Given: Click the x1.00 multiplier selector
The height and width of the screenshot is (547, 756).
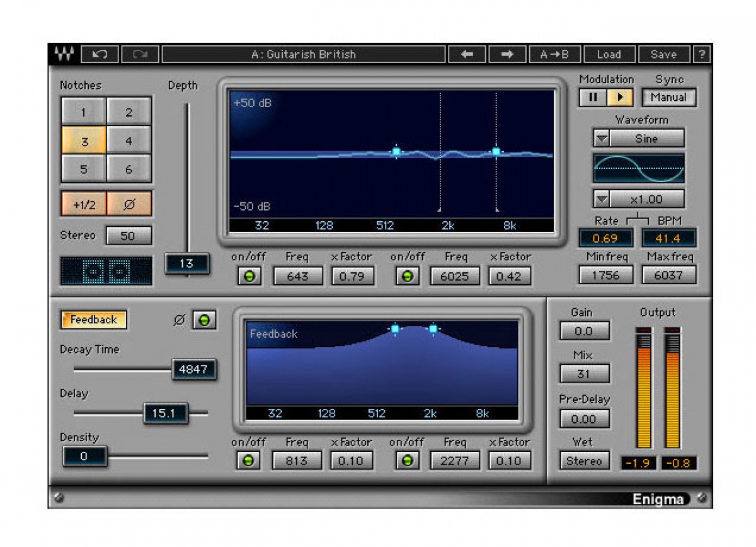Looking at the screenshot, I should [x=646, y=199].
